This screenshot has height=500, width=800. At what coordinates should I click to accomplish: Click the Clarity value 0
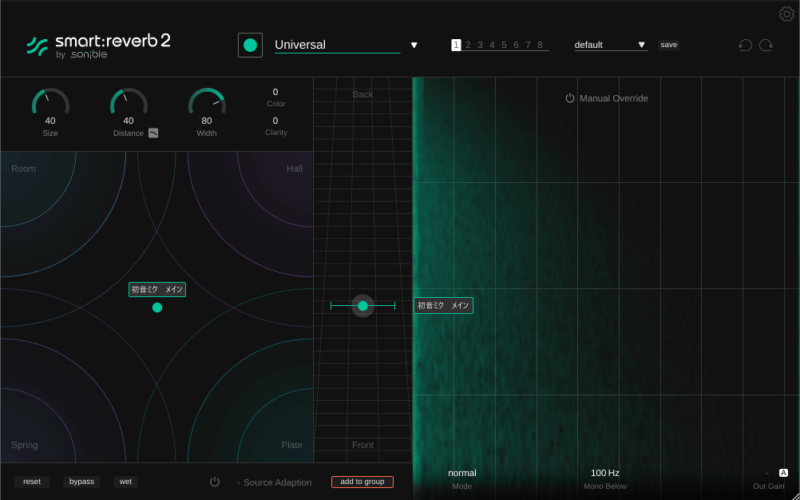(x=276, y=121)
